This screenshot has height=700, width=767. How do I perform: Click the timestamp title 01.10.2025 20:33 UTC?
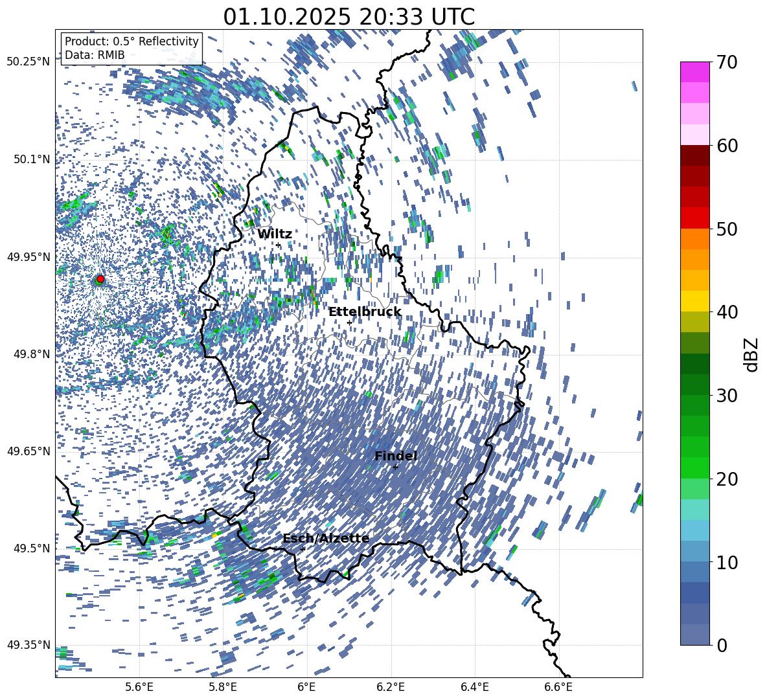point(349,17)
